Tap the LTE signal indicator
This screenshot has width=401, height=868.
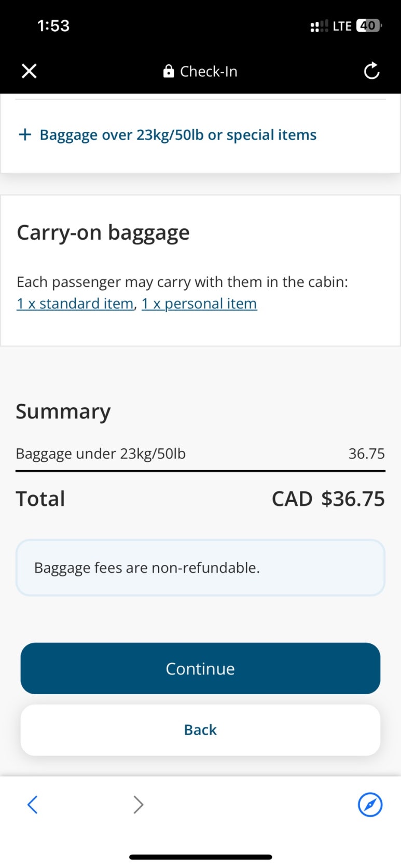click(342, 26)
